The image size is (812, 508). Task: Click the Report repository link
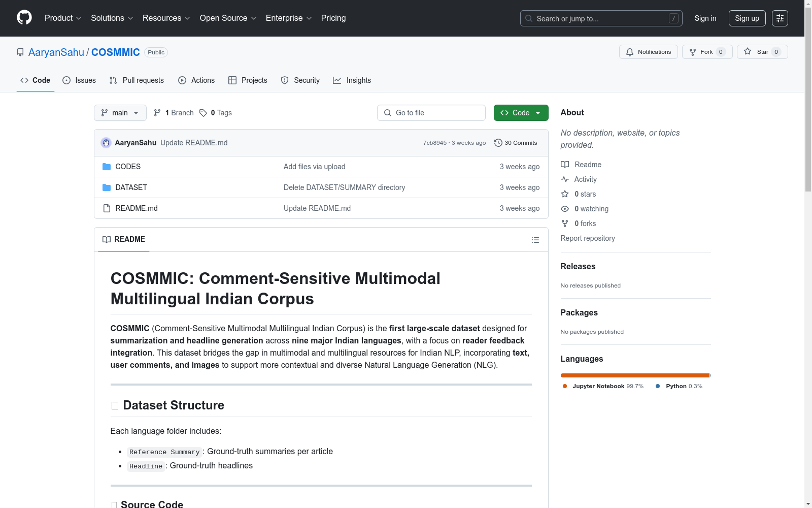[588, 238]
